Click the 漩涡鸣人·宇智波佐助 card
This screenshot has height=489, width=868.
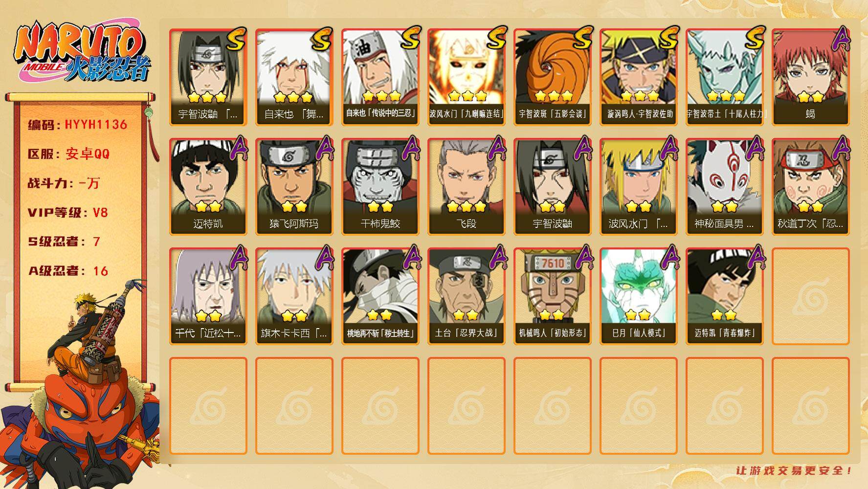pos(638,77)
